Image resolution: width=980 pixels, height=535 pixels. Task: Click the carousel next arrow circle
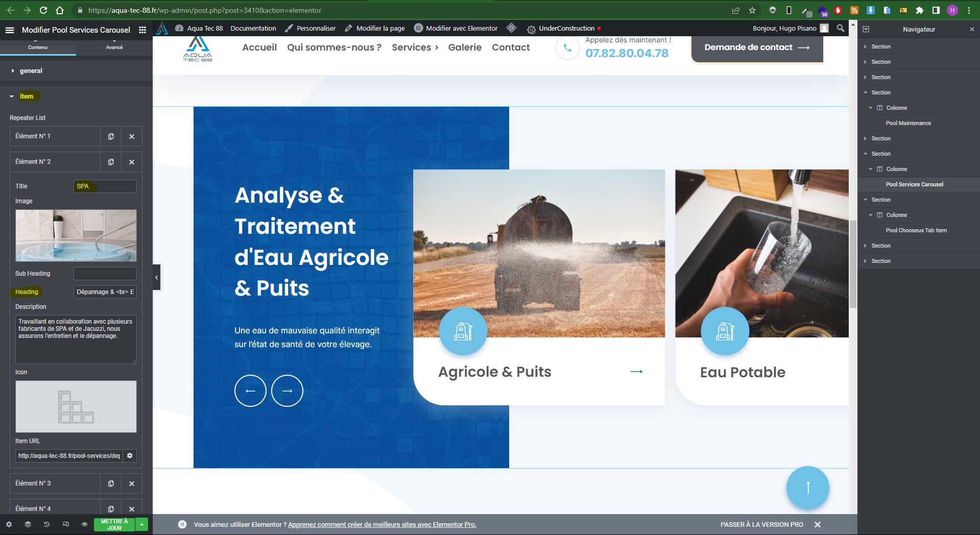pyautogui.click(x=287, y=391)
